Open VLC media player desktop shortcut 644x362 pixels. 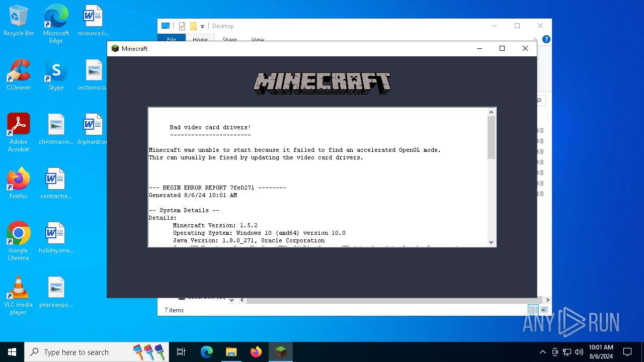point(19,296)
